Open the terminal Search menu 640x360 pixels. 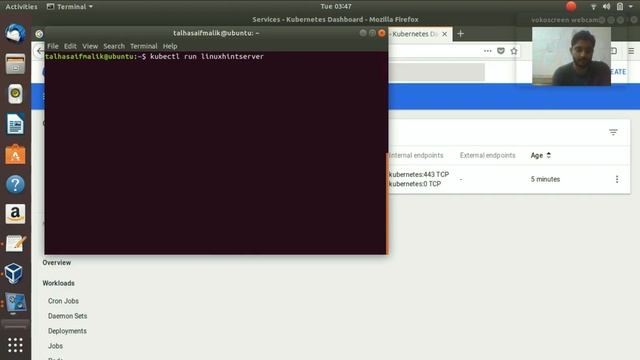click(114, 46)
